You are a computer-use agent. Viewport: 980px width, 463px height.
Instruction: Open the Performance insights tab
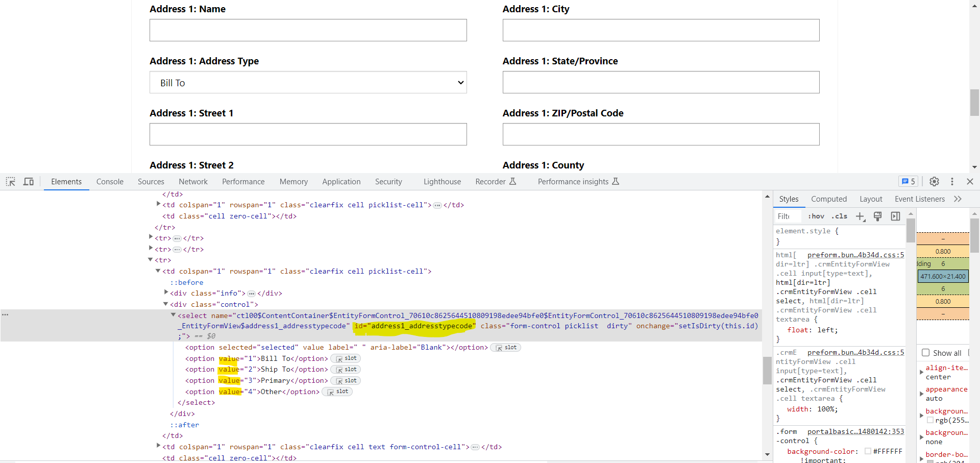tap(578, 182)
